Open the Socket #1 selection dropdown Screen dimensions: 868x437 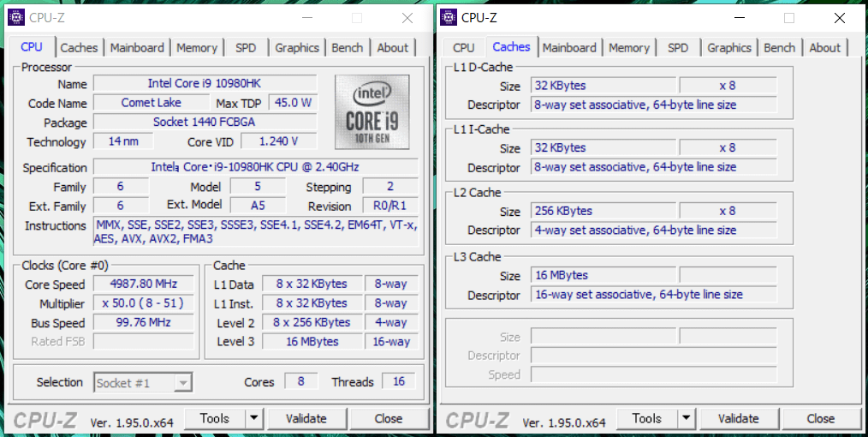[x=143, y=383]
